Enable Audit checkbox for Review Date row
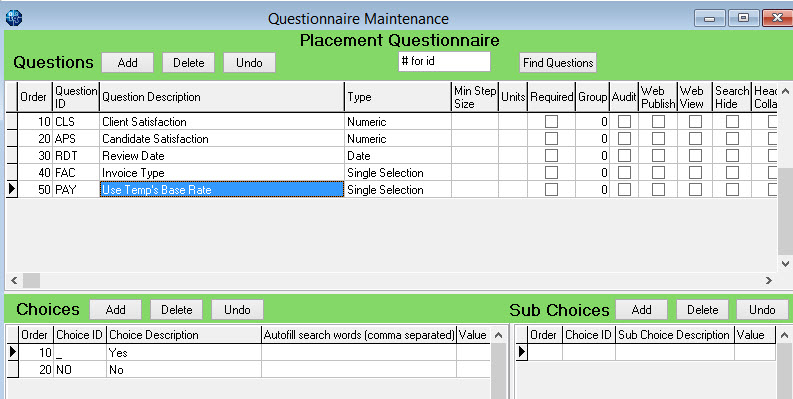This screenshot has height=399, width=793. [x=625, y=155]
